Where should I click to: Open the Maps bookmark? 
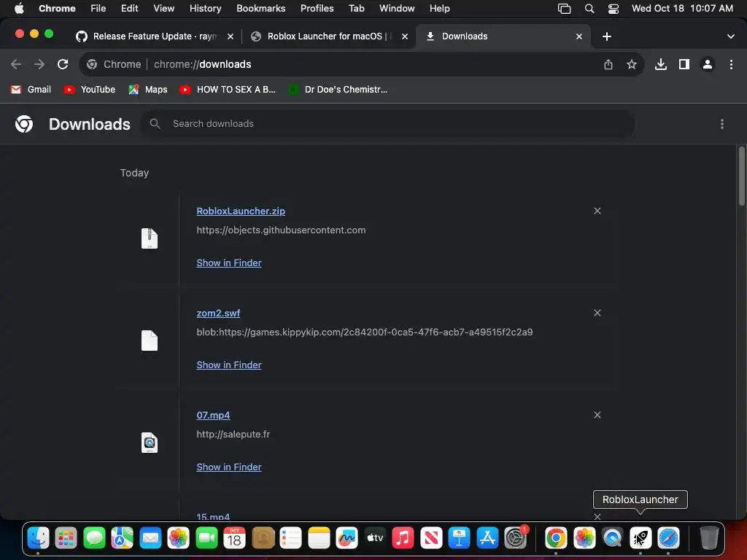pos(147,90)
